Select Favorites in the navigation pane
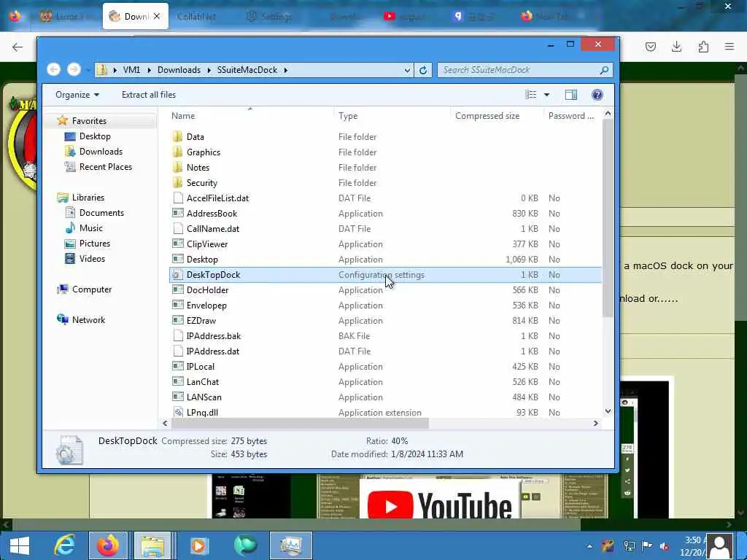The width and height of the screenshot is (747, 560). pos(89,121)
